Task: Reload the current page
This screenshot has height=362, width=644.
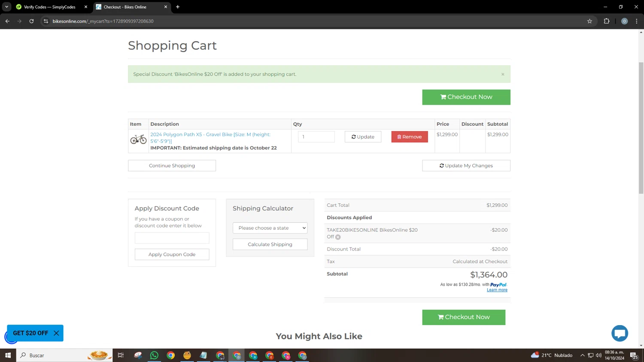Action: (31, 21)
